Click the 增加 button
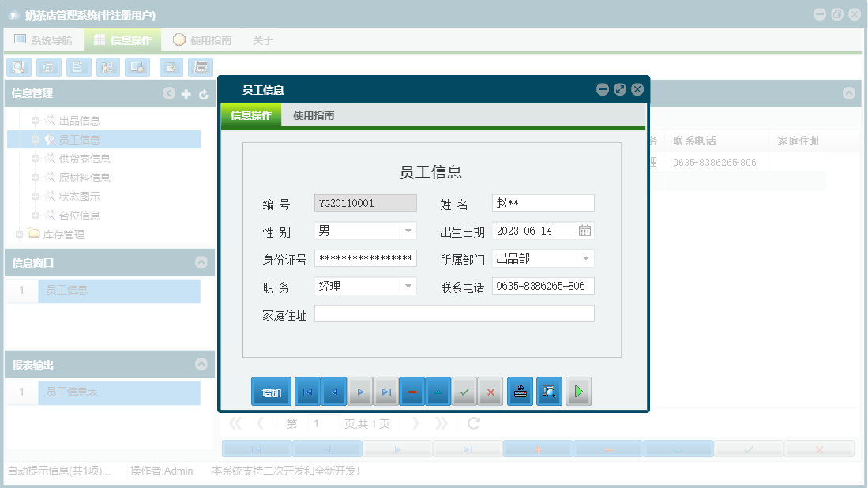868x488 pixels. tap(271, 391)
